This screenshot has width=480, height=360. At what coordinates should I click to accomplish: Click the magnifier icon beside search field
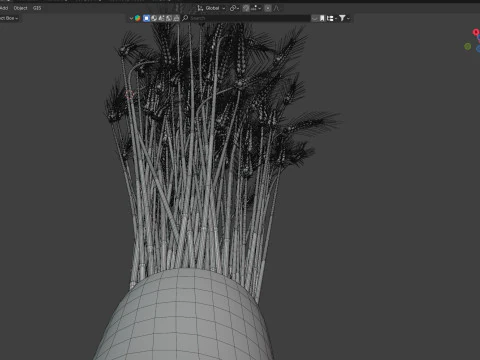185,18
